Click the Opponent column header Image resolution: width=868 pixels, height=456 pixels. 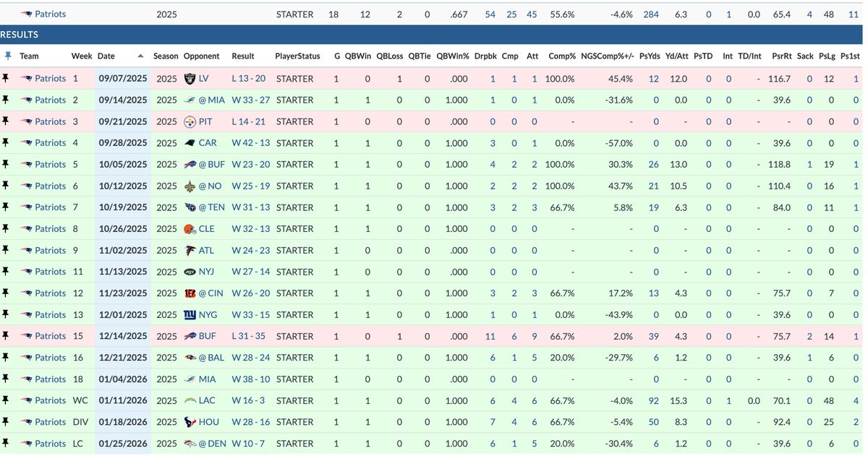(x=202, y=56)
